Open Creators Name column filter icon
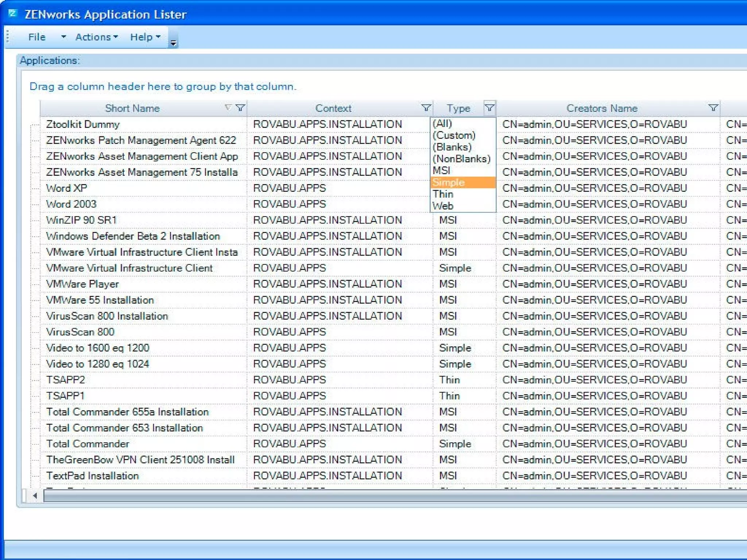 [x=713, y=108]
